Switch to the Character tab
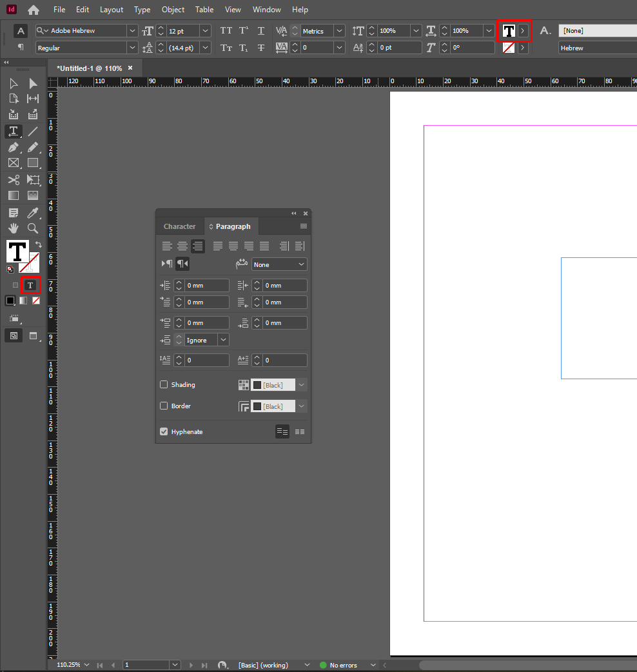637x672 pixels. point(179,226)
